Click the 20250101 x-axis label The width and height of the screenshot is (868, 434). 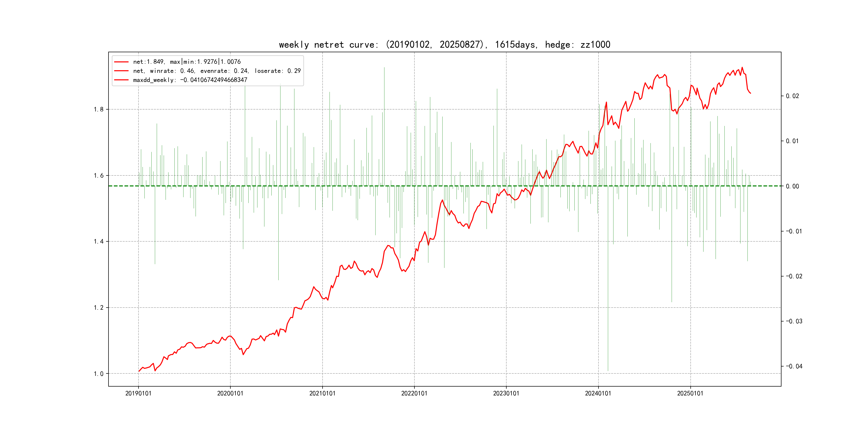tap(690, 393)
